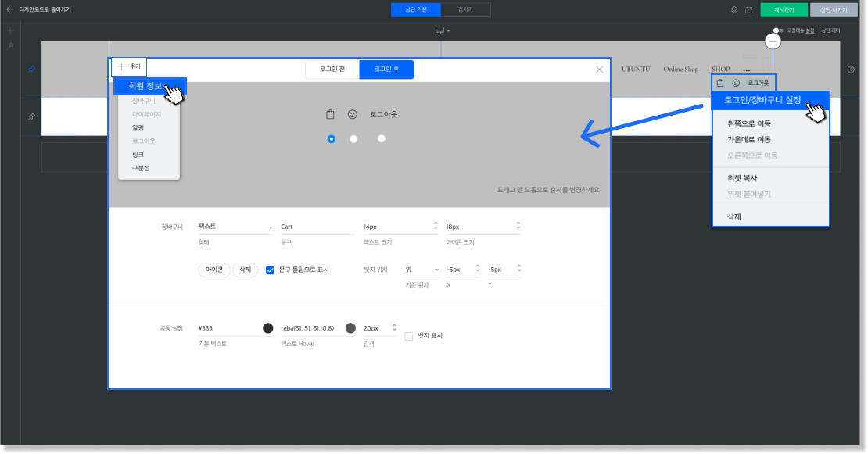
Task: Choose 구분선 in add menu
Action: click(x=141, y=168)
